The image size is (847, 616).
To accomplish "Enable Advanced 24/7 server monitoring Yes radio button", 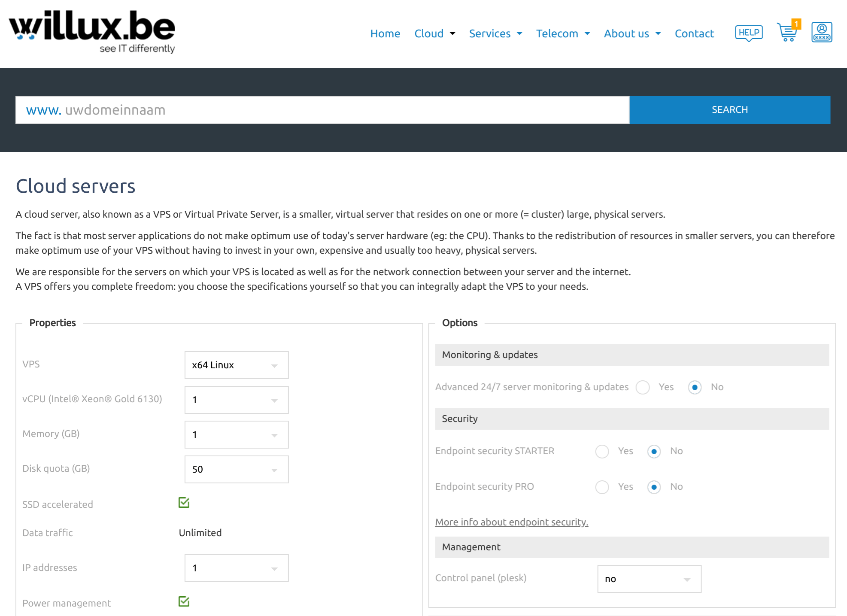I will (643, 387).
